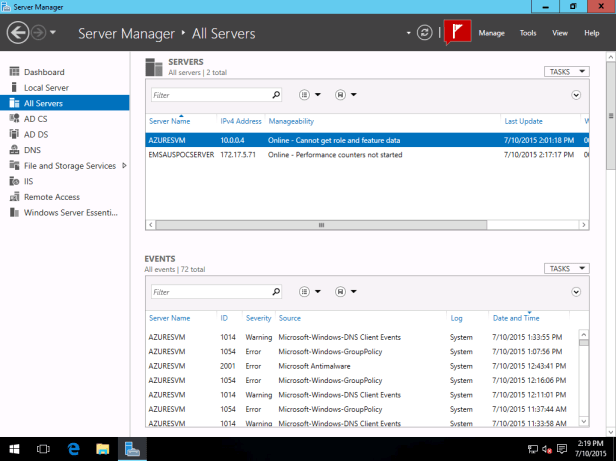The height and width of the screenshot is (461, 616).
Task: Open the Tools menu
Action: [x=528, y=33]
